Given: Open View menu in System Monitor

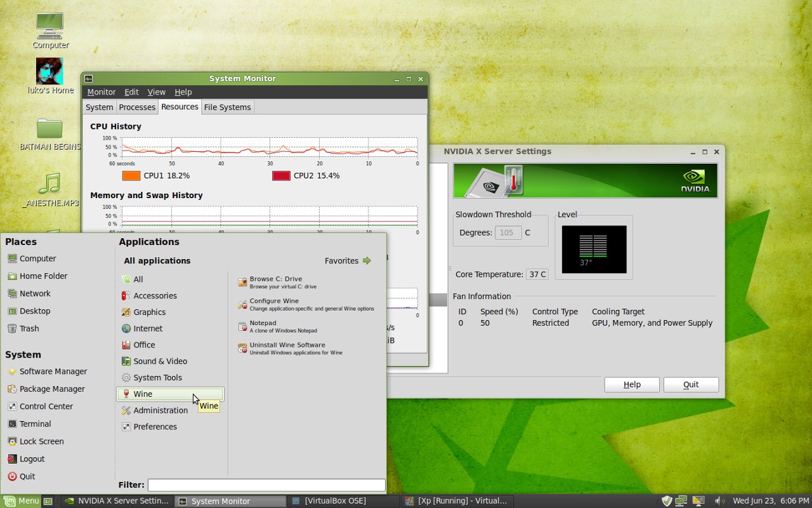Looking at the screenshot, I should [156, 92].
